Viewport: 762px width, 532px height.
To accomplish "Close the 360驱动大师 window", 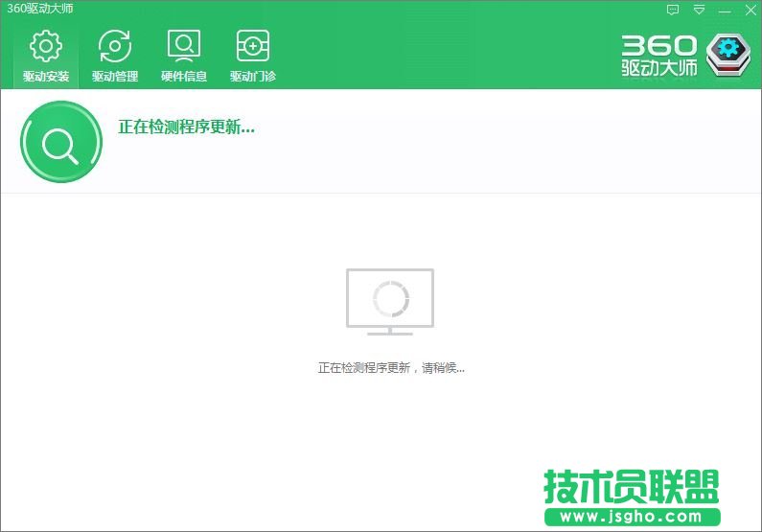I will (x=750, y=10).
